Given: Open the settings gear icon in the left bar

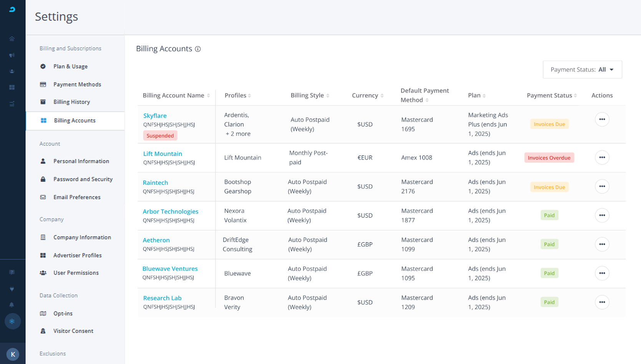Looking at the screenshot, I should pyautogui.click(x=12, y=321).
